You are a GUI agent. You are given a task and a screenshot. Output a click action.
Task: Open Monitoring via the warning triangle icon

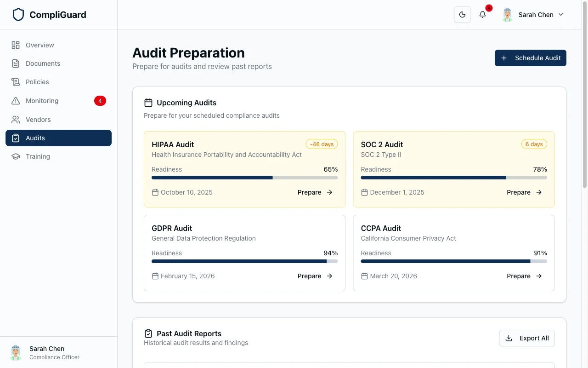pos(15,100)
